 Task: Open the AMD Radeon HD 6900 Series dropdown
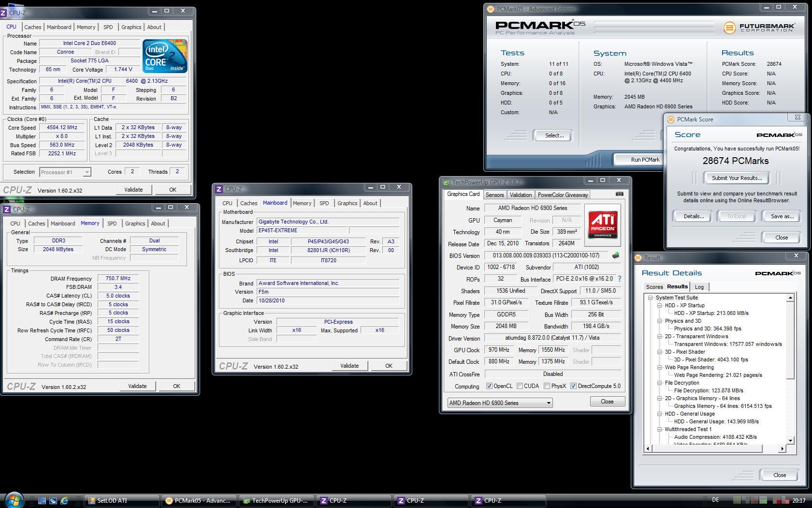point(500,403)
